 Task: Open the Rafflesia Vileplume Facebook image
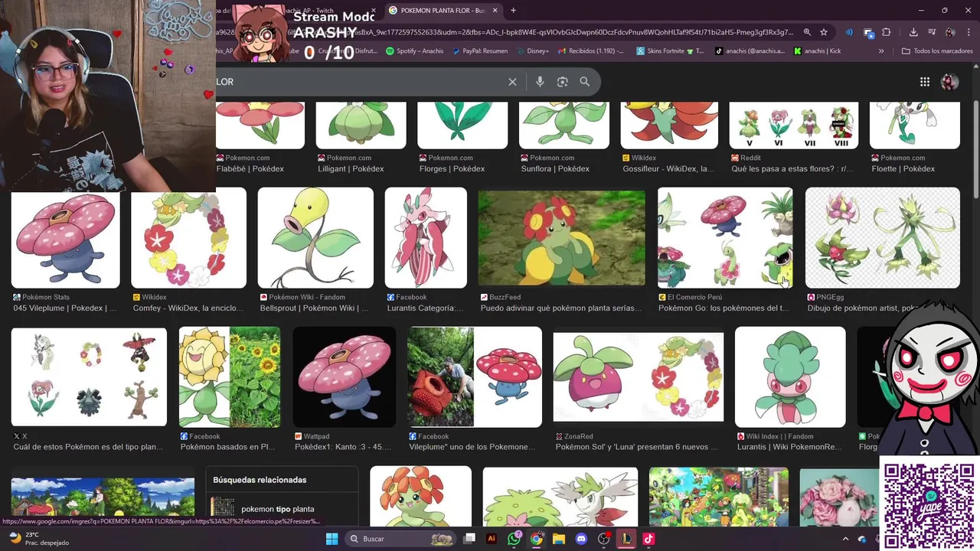pyautogui.click(x=475, y=377)
